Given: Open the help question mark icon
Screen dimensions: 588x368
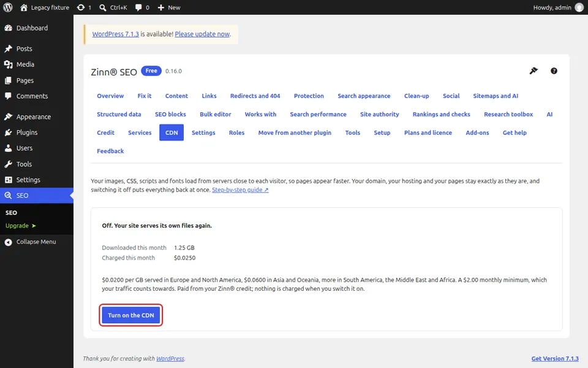Looking at the screenshot, I should point(554,71).
